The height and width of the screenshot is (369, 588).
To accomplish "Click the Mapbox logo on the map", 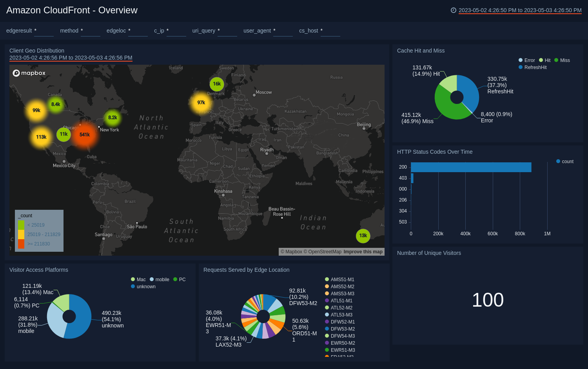I will click(x=29, y=73).
